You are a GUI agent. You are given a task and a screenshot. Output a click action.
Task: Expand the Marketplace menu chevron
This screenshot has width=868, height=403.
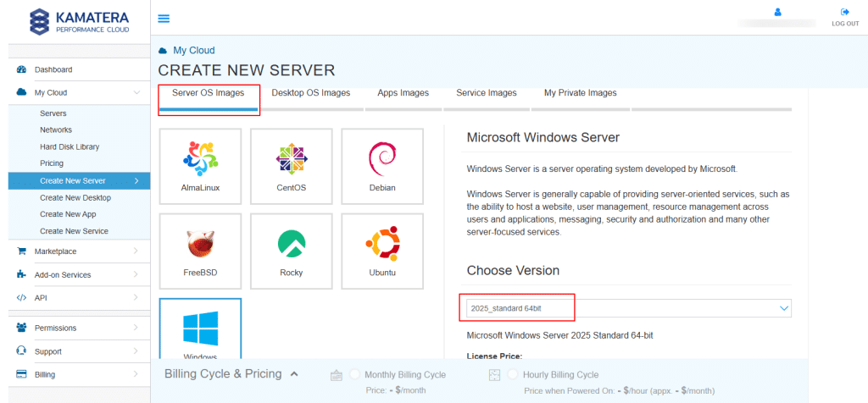tap(136, 251)
